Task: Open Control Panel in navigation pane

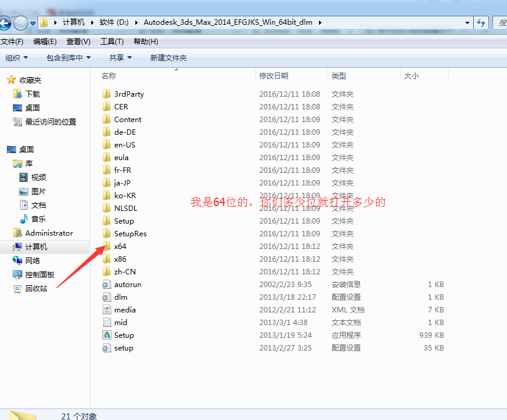Action: 39,274
